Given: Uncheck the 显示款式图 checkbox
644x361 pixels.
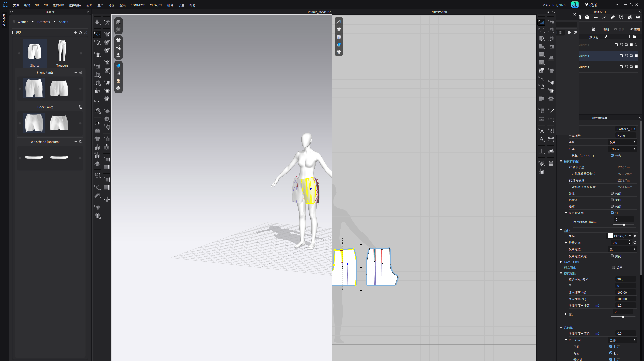Looking at the screenshot, I should tap(612, 213).
